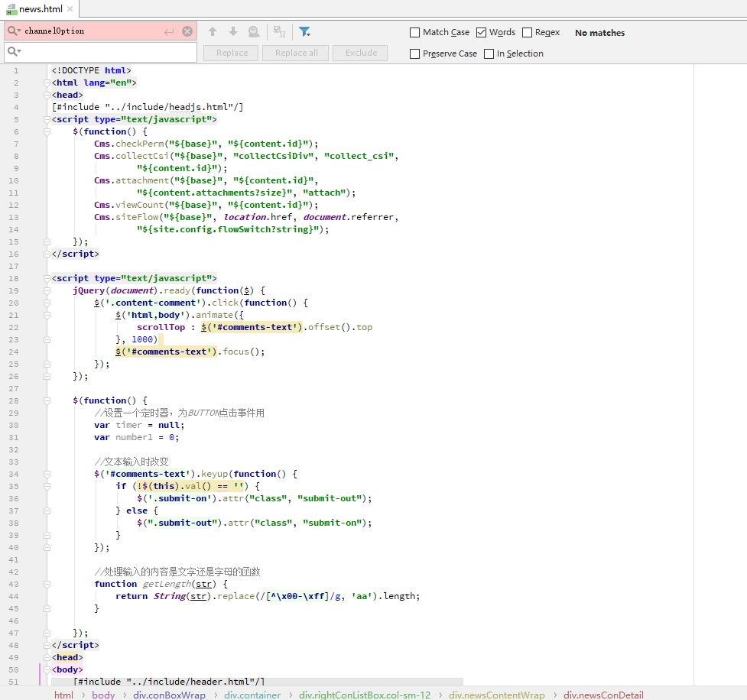
Task: Collapse the script block at line 5
Action: point(47,119)
